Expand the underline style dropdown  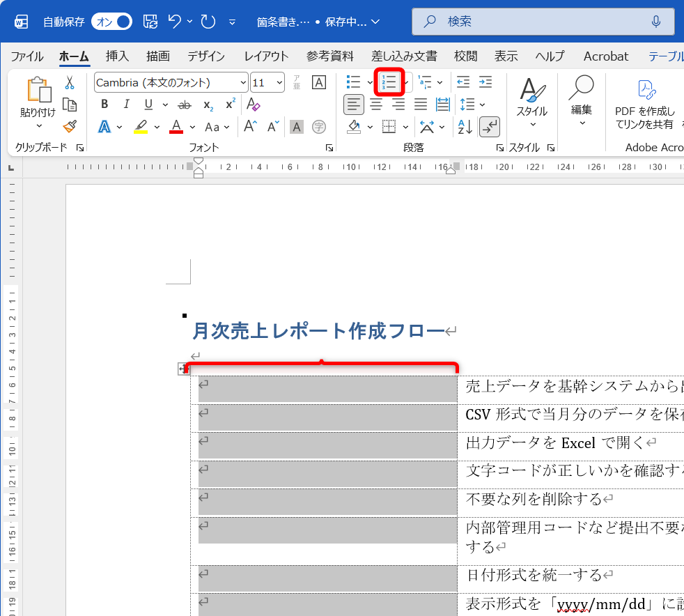[x=164, y=105]
